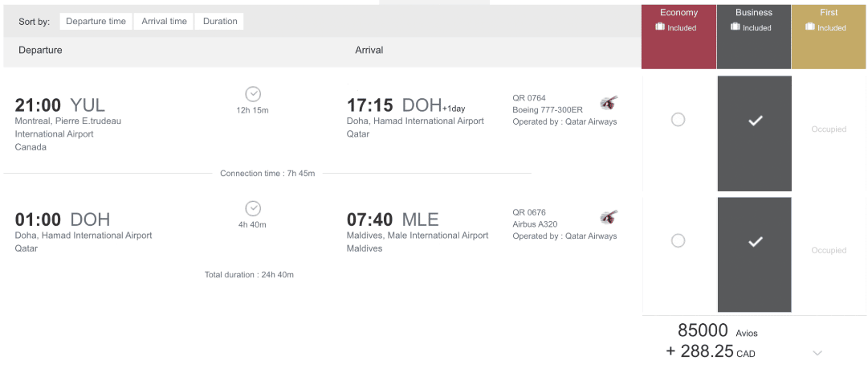Image resolution: width=868 pixels, height=365 pixels.
Task: Click the baggage icon under Economy
Action: pos(660,27)
